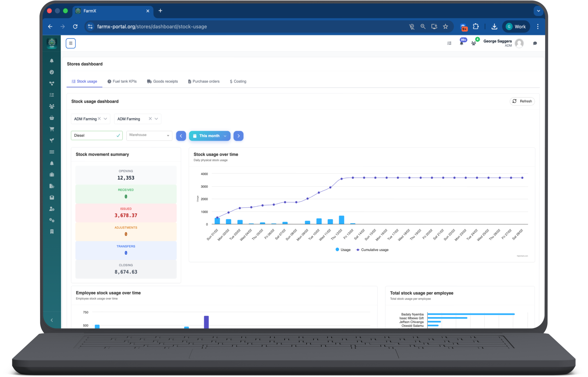Bookmark page with browser star icon

point(445,27)
